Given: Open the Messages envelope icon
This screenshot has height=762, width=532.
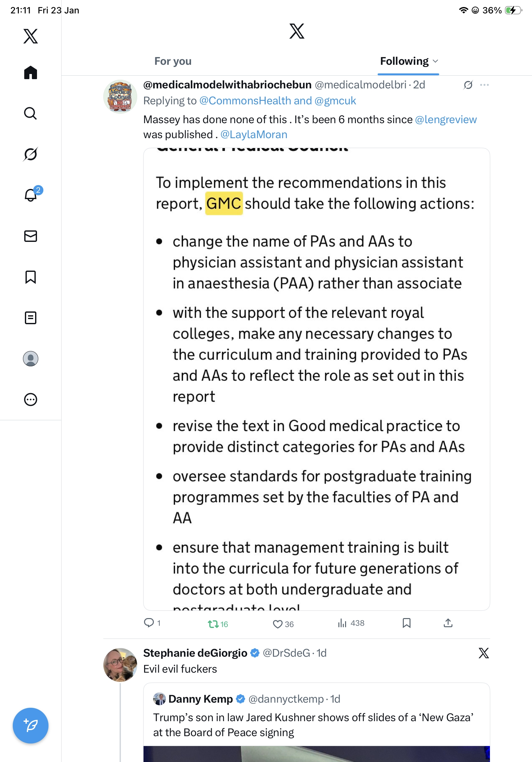Looking at the screenshot, I should click(x=31, y=236).
